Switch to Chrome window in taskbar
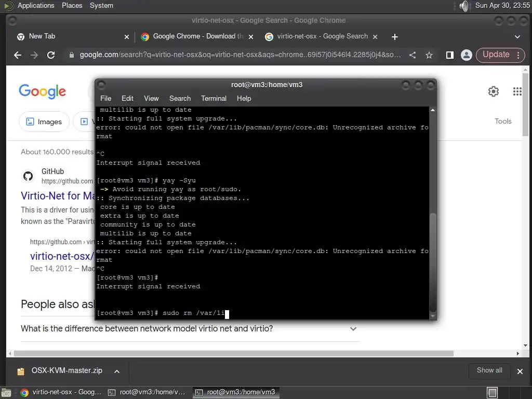The width and height of the screenshot is (532, 399). point(61,393)
